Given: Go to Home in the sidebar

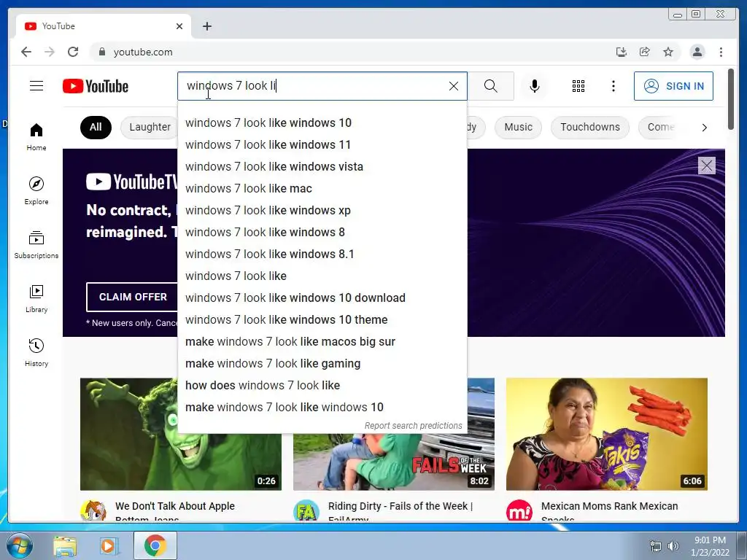Looking at the screenshot, I should [36, 137].
